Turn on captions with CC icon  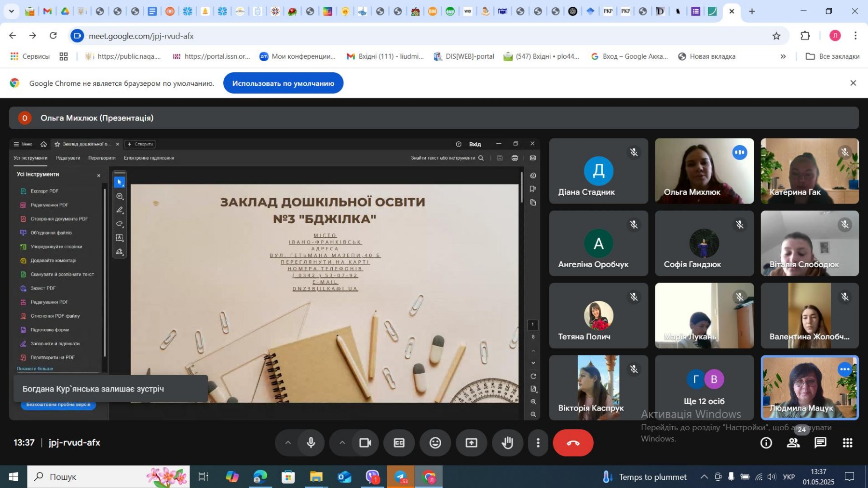[399, 443]
